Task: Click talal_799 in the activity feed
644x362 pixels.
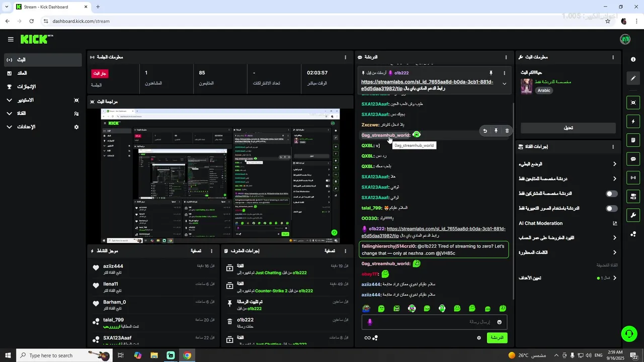Action: 113,320
